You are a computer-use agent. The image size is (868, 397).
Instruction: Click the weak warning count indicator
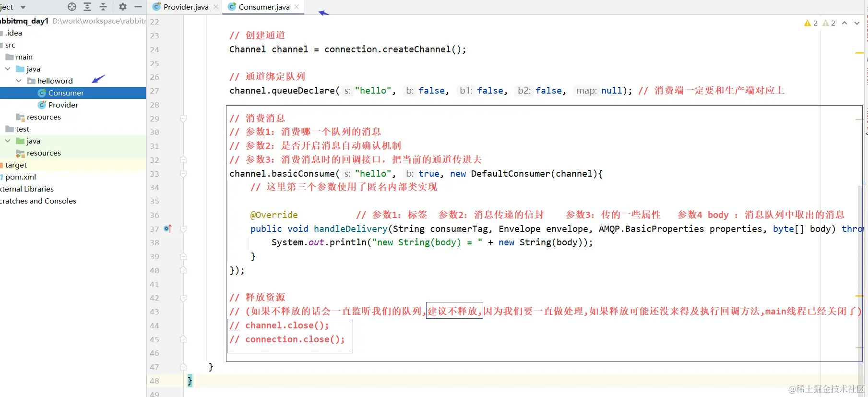pos(829,23)
